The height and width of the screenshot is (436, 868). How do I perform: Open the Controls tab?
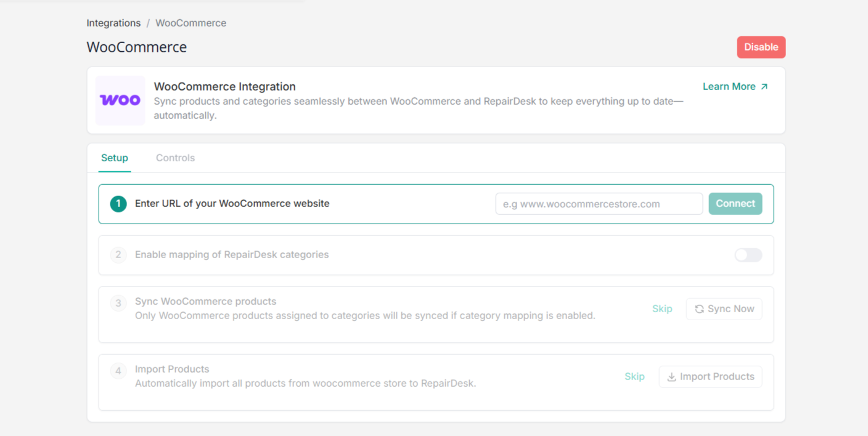pyautogui.click(x=175, y=158)
